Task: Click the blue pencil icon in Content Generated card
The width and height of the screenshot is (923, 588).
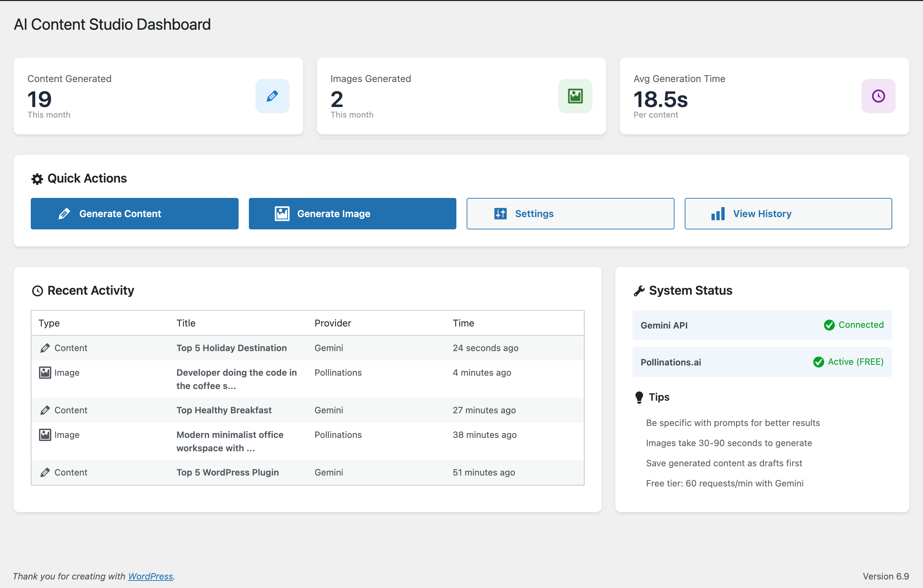Action: click(x=272, y=96)
